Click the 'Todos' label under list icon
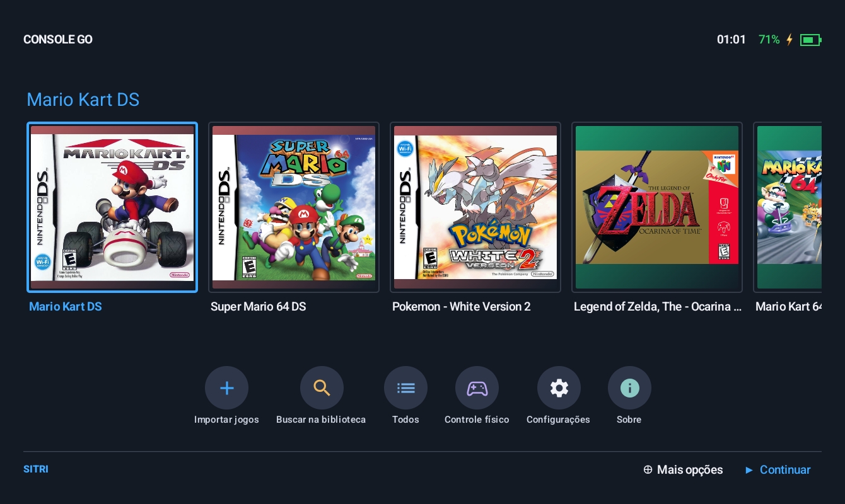The image size is (845, 504). [x=405, y=420]
